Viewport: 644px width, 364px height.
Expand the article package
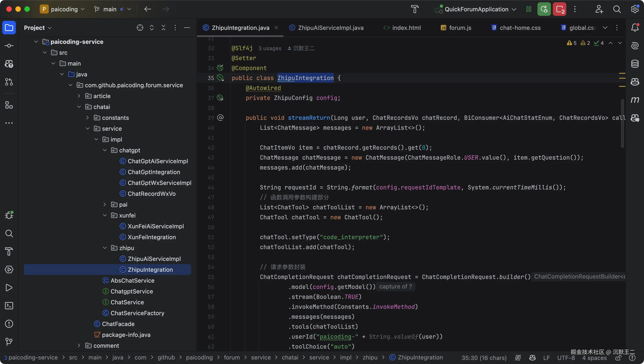(79, 96)
